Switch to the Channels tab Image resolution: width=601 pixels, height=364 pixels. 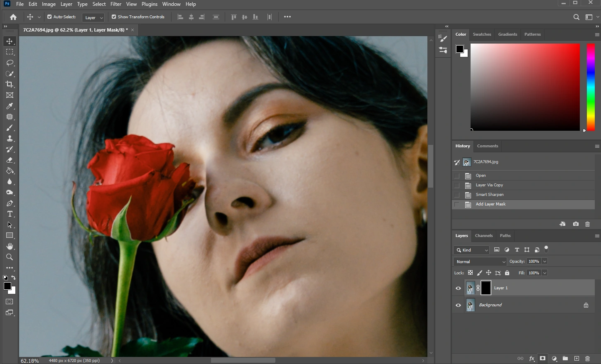pyautogui.click(x=484, y=236)
